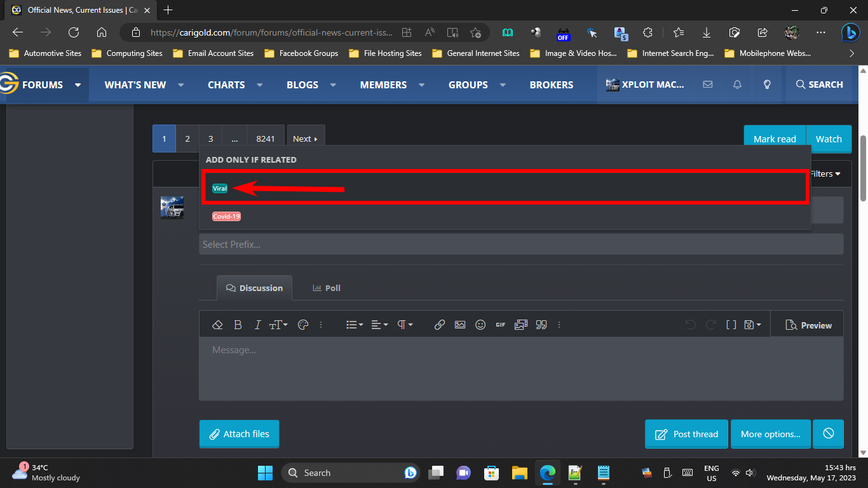The width and height of the screenshot is (868, 488).
Task: Open the Facebook Groups bookmark folder
Action: 301,53
